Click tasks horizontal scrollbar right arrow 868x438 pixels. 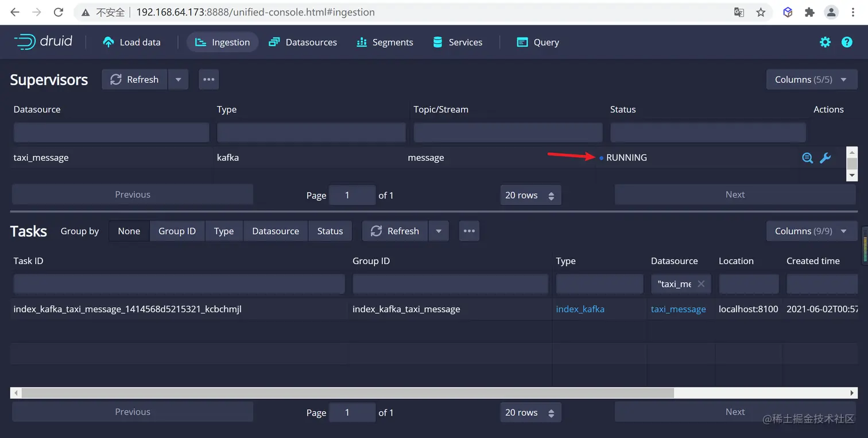coord(852,393)
